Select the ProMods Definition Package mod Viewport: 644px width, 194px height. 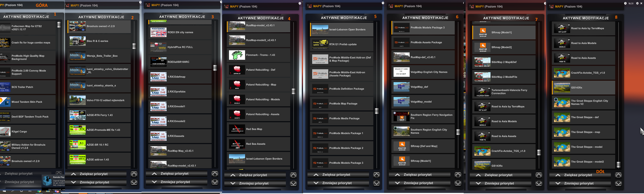[x=346, y=89]
